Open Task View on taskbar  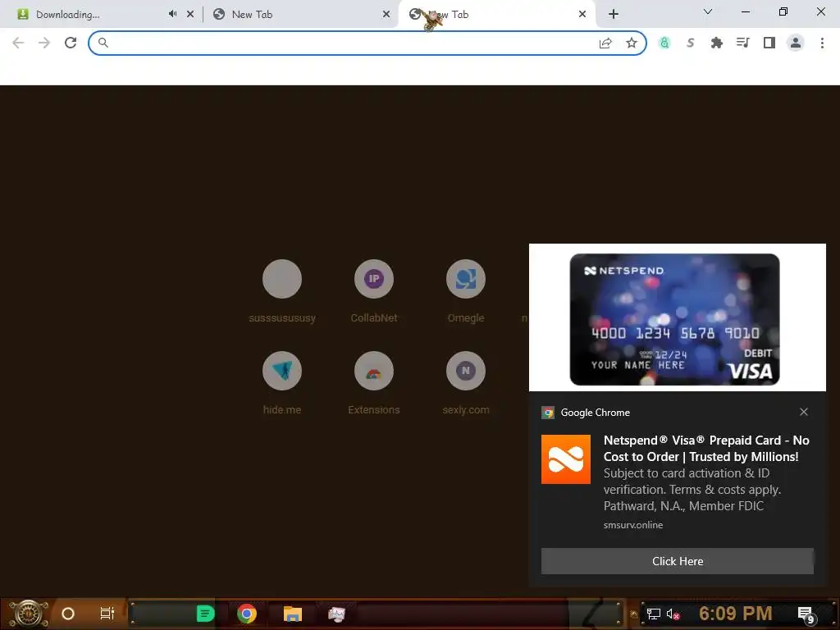[x=107, y=614]
